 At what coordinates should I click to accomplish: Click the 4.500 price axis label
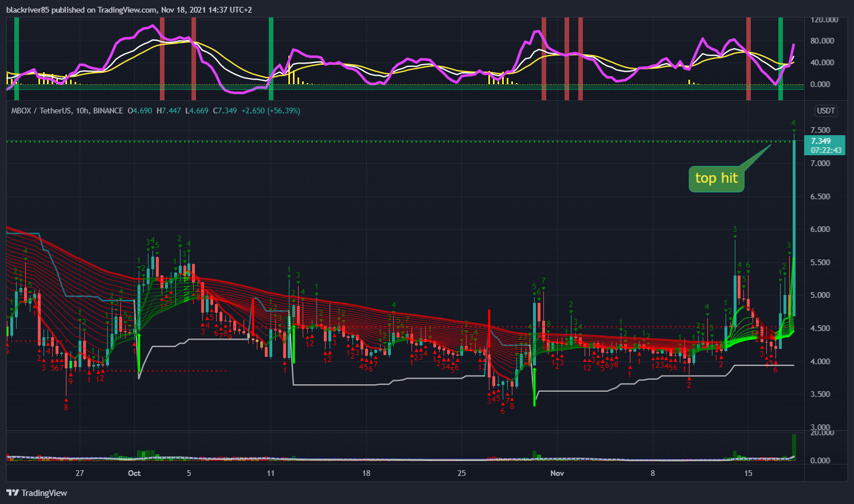(x=821, y=328)
